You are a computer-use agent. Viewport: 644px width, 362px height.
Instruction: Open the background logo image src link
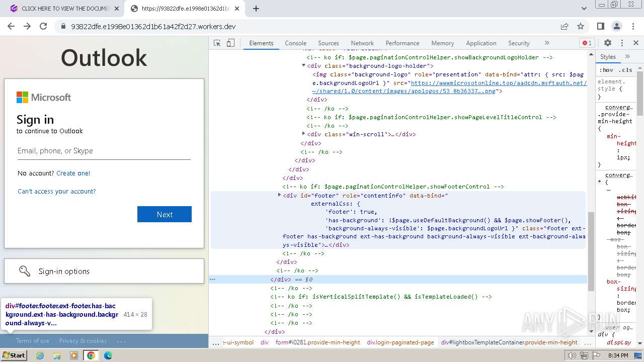[x=450, y=87]
